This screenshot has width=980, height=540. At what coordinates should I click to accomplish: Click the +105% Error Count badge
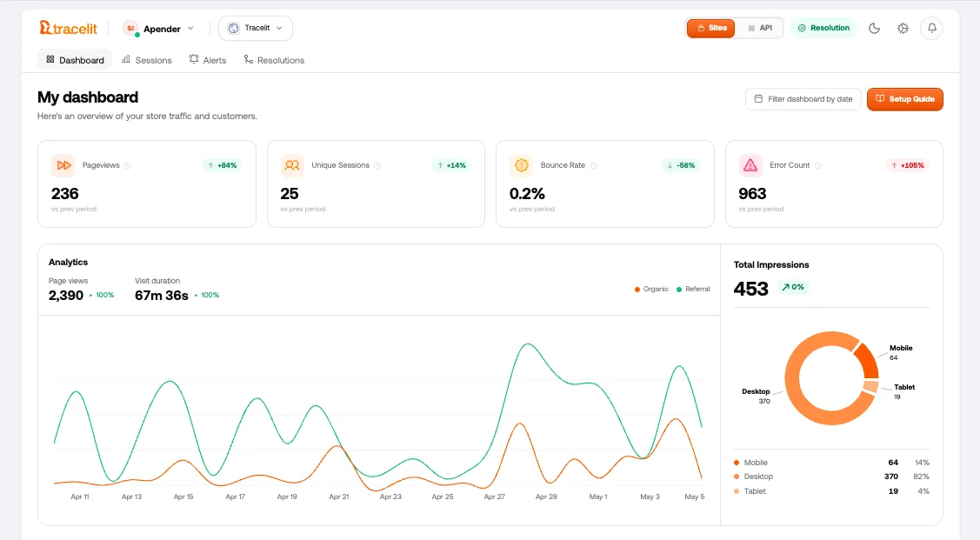coord(908,165)
